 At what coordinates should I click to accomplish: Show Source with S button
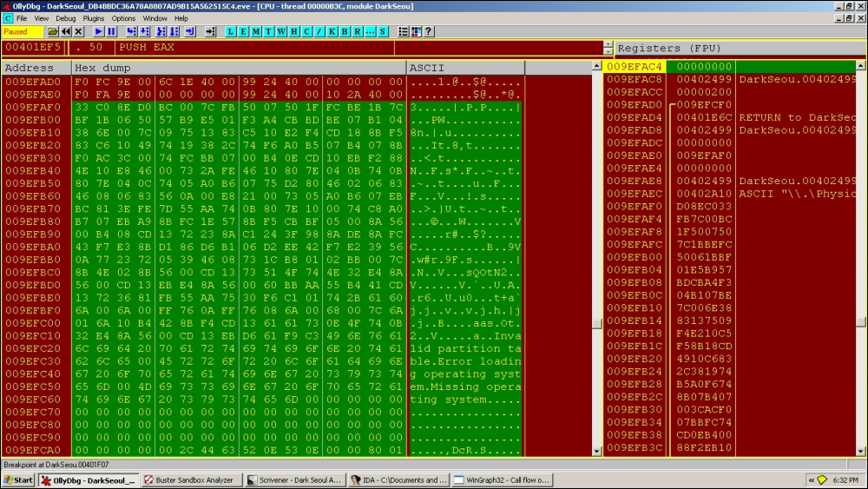click(x=383, y=31)
